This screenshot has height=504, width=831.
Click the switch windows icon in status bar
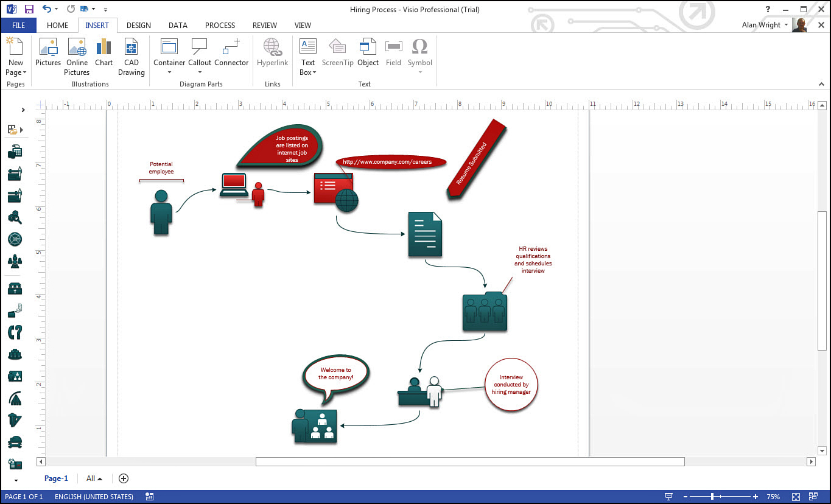pyautogui.click(x=813, y=497)
